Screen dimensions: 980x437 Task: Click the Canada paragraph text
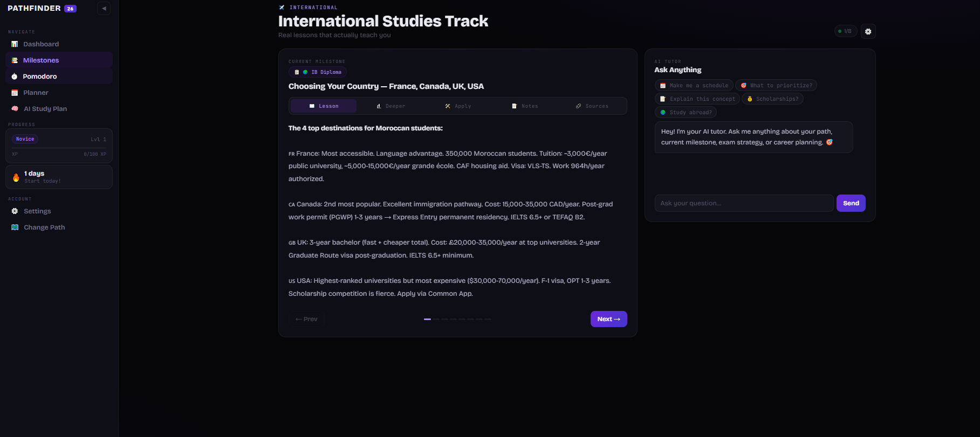point(451,211)
